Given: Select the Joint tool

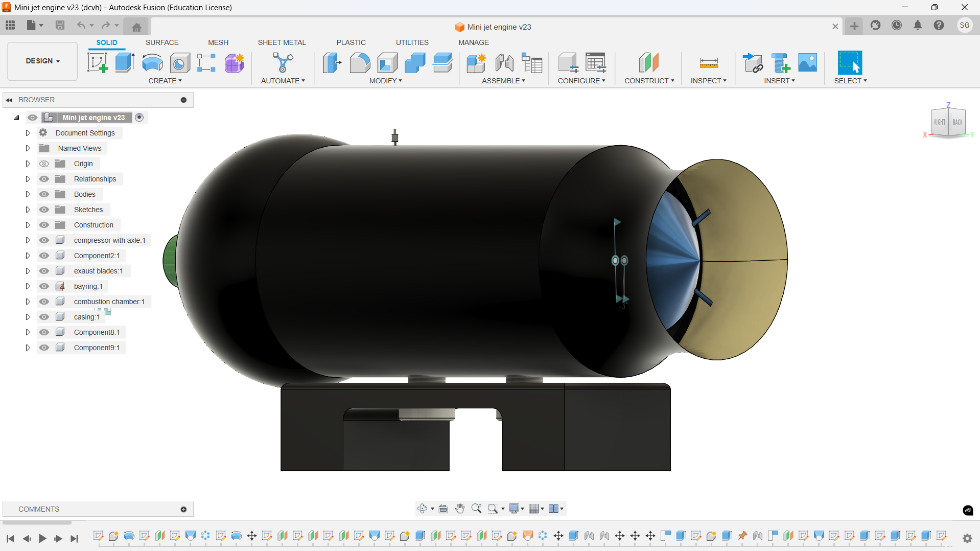Looking at the screenshot, I should tap(504, 63).
